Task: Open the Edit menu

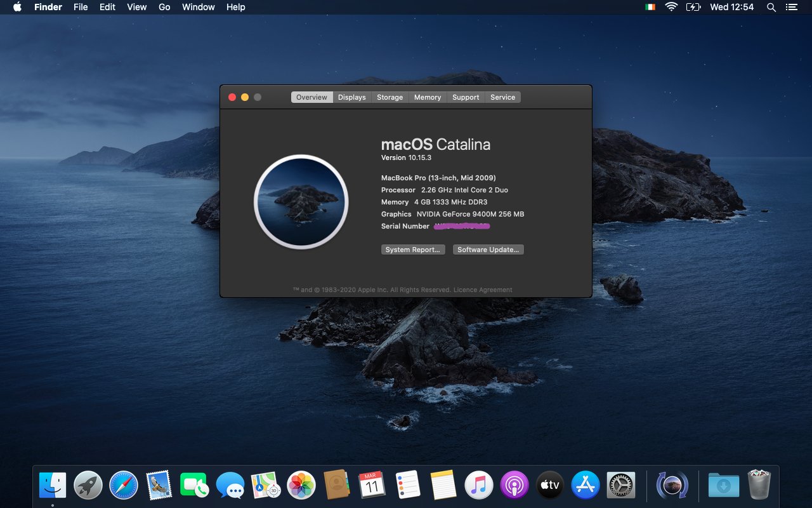Action: [107, 7]
